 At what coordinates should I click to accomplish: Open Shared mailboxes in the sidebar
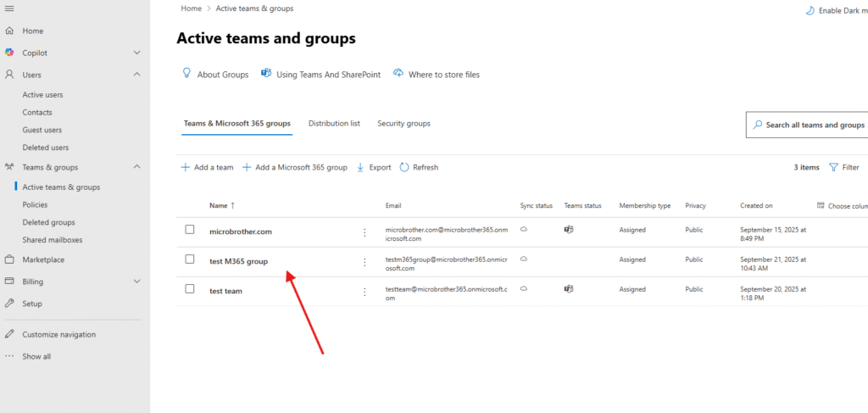(52, 240)
